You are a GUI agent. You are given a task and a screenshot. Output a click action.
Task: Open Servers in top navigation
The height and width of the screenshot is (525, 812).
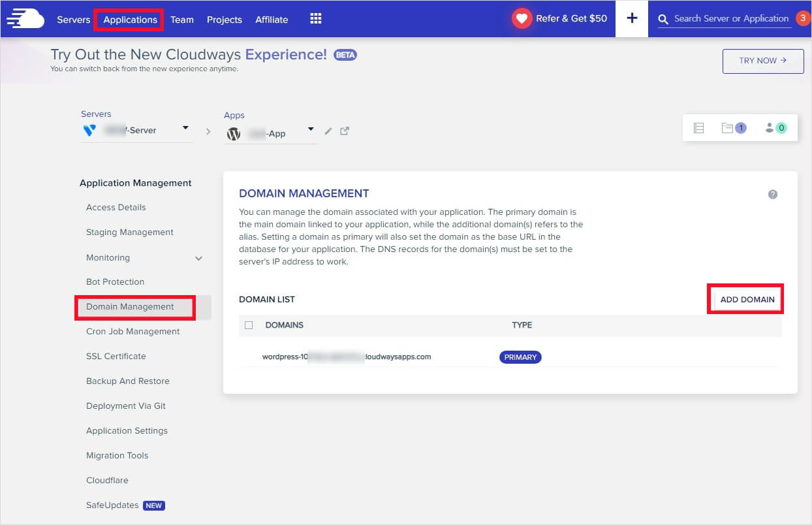coord(74,20)
